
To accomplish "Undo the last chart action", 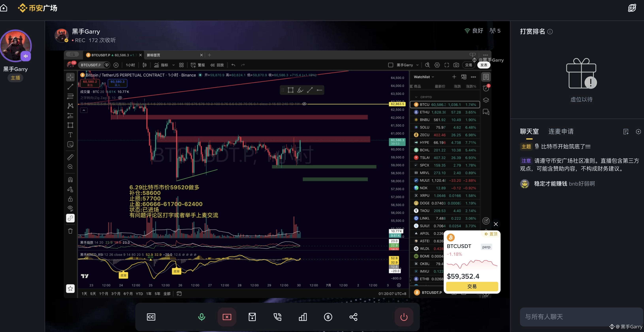I will [x=233, y=65].
